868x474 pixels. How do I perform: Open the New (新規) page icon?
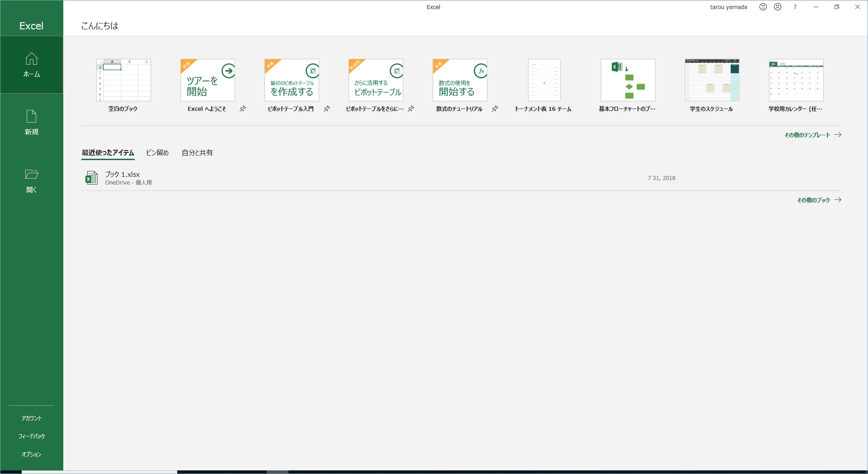32,116
